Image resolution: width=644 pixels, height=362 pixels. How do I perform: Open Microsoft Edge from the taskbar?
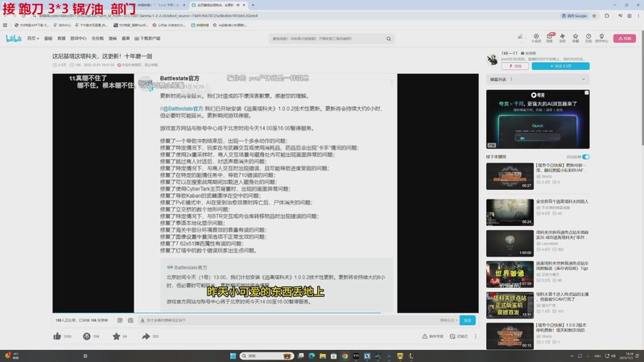click(x=312, y=356)
